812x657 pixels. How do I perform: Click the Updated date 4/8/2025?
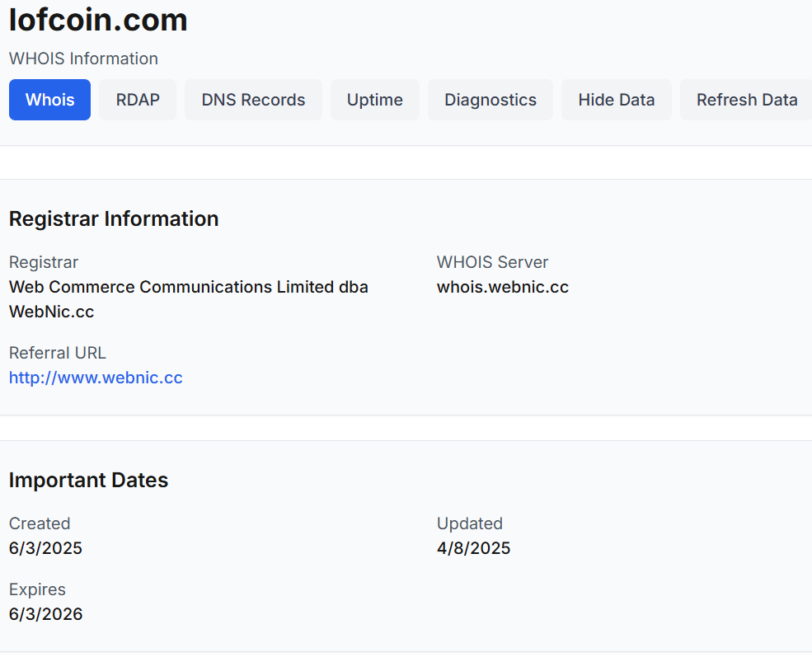[474, 548]
